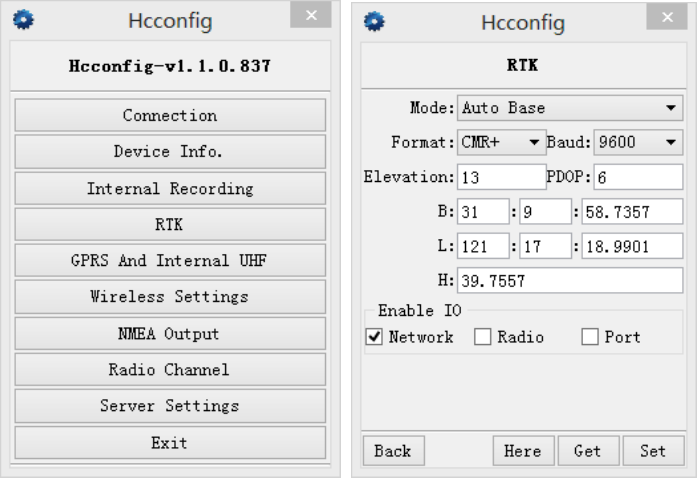Go to GPRS And Internal UHF
697x478 pixels.
(x=170, y=261)
